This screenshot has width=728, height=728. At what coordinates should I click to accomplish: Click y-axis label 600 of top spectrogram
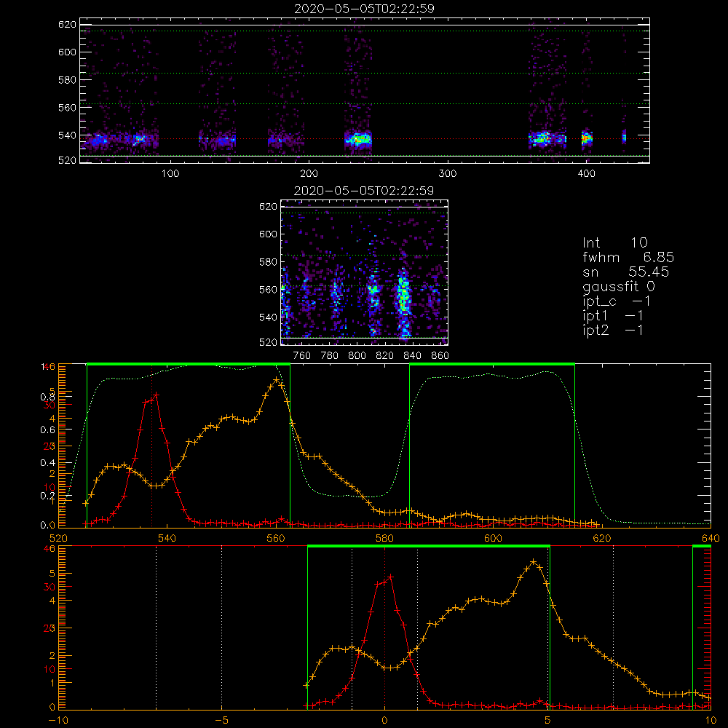(67, 52)
